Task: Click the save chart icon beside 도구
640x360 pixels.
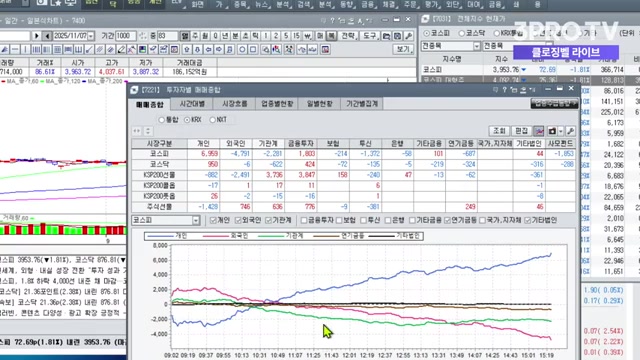Action: (397, 36)
